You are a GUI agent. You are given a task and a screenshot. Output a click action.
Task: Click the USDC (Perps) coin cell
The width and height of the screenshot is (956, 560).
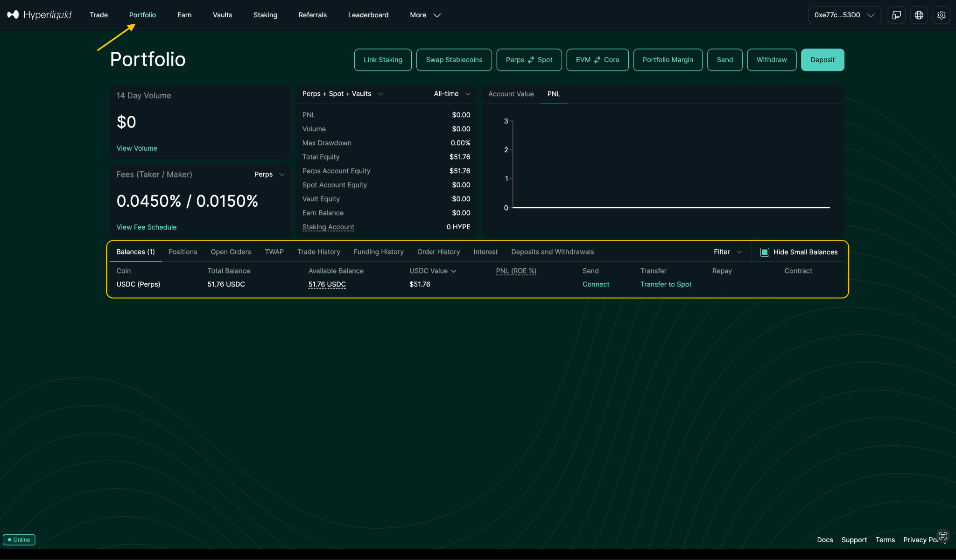point(138,284)
